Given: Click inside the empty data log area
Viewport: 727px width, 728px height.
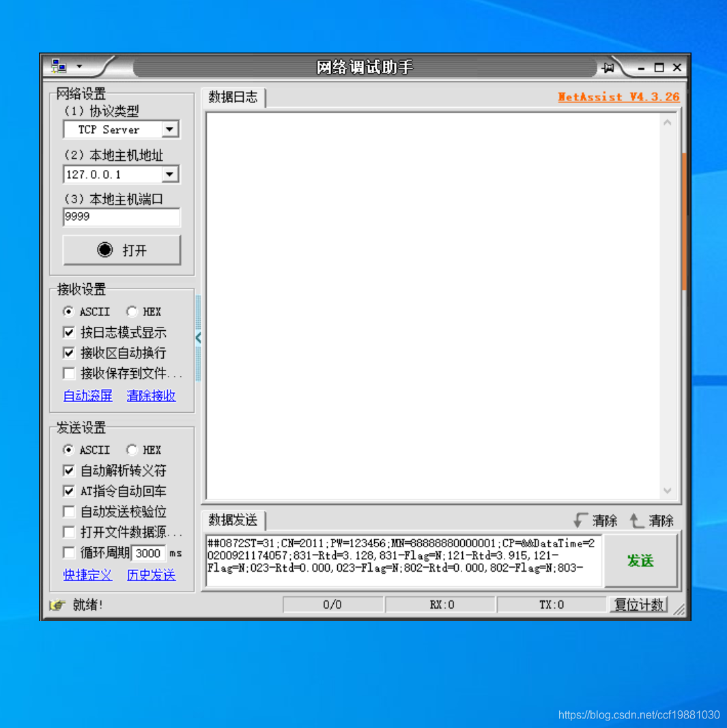Looking at the screenshot, I should click(433, 306).
